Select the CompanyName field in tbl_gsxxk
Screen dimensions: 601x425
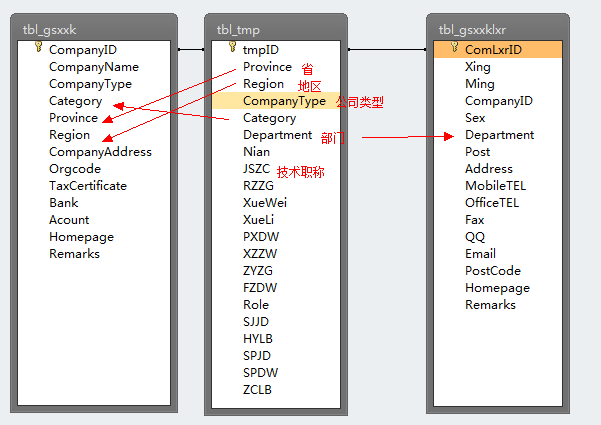tap(94, 67)
